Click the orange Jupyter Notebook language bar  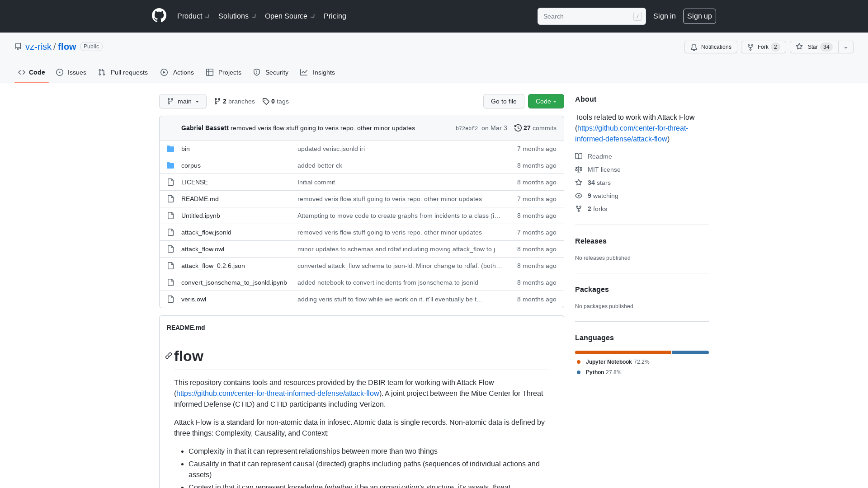point(623,352)
